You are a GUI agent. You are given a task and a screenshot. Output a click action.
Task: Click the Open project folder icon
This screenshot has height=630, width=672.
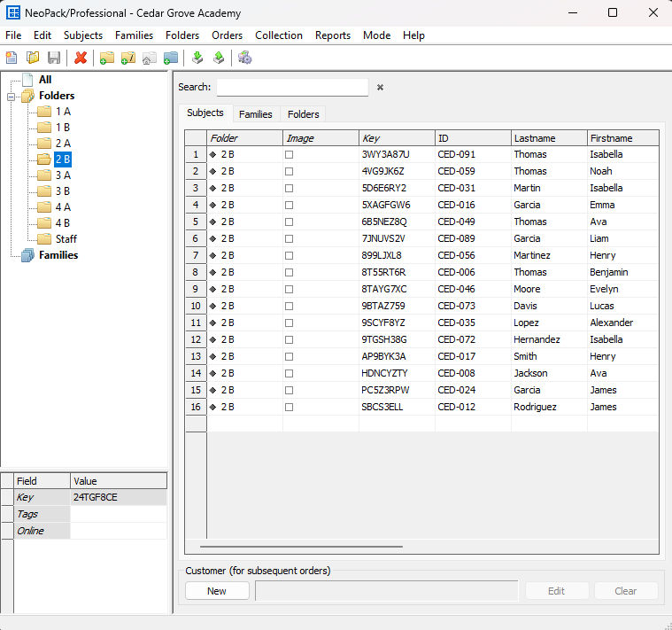(33, 58)
